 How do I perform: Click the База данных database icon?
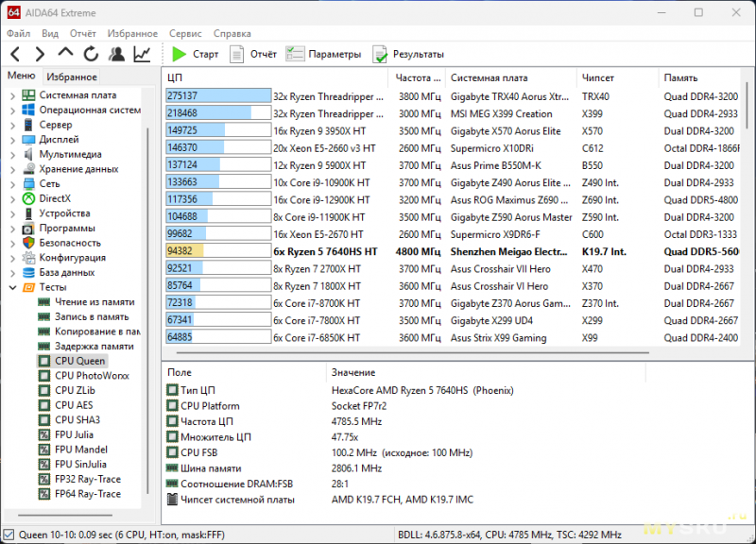coord(29,272)
